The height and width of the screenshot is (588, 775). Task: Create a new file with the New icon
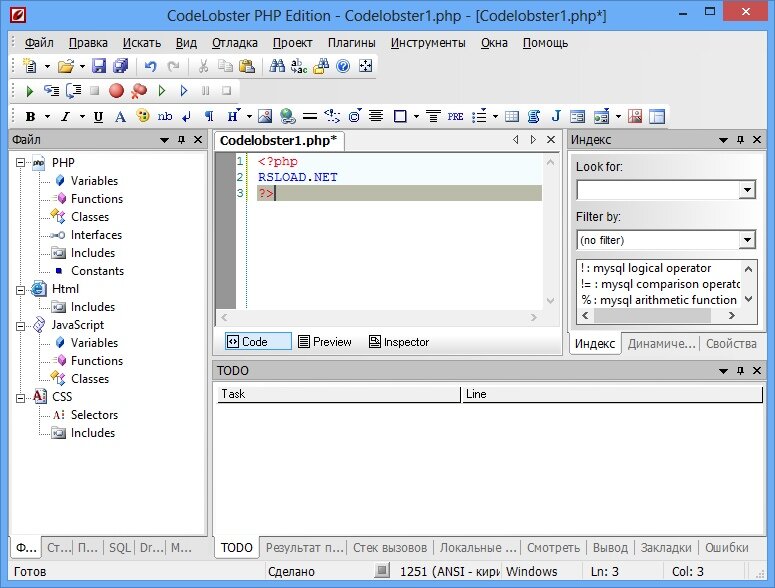[x=30, y=66]
